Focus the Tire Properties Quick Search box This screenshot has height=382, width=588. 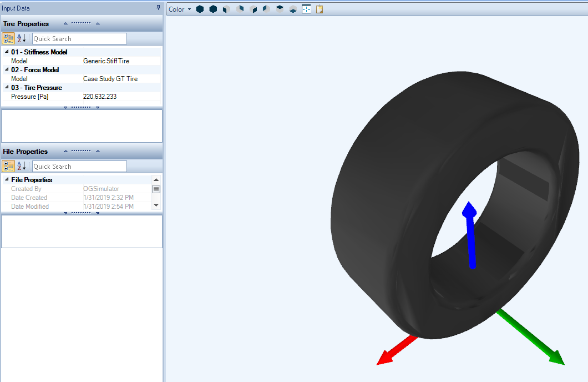79,39
